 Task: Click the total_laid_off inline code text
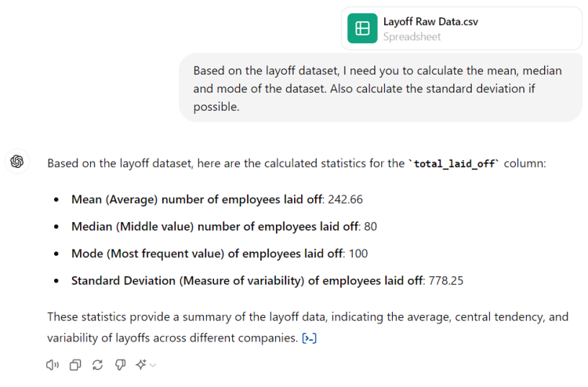tap(454, 163)
